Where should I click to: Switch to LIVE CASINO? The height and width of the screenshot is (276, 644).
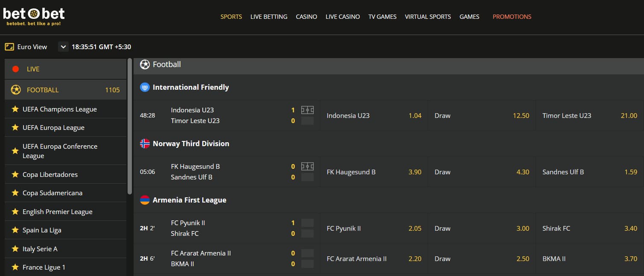coord(343,17)
